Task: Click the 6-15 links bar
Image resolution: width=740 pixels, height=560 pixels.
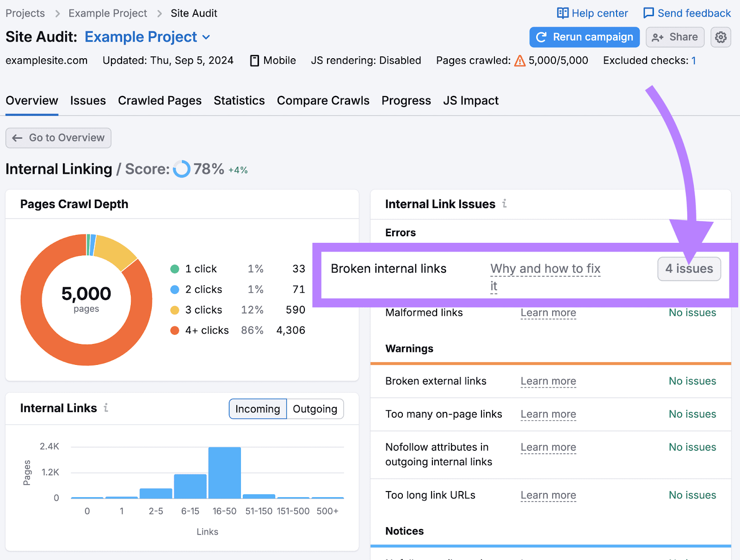Action: (x=190, y=486)
